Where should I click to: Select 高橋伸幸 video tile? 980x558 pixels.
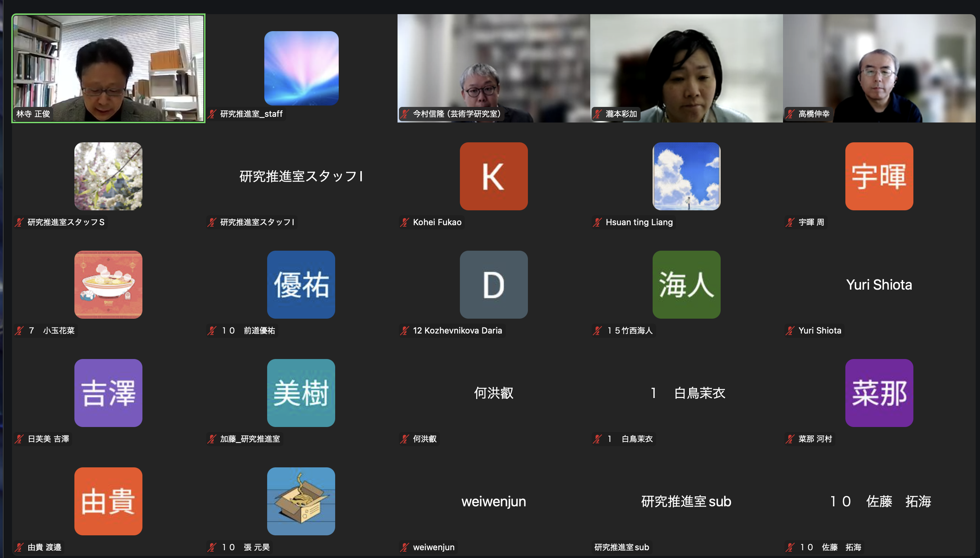click(x=879, y=68)
